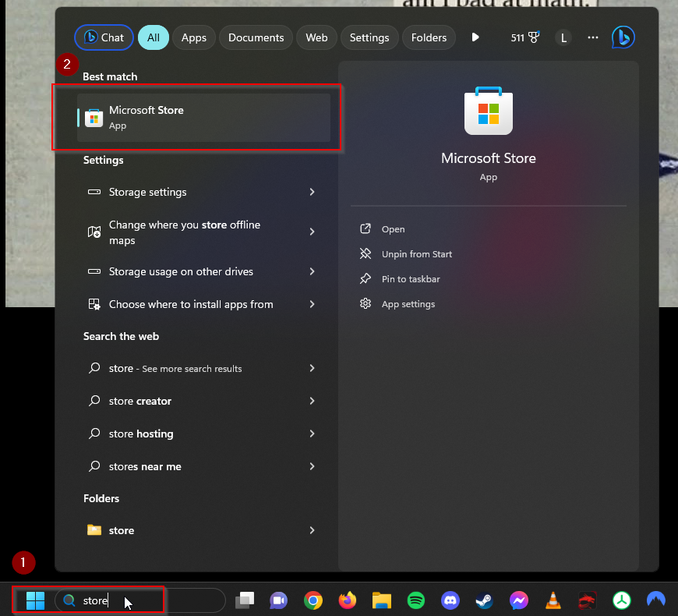678x616 pixels.
Task: Open Choose where to install apps from
Action: pyautogui.click(x=203, y=305)
